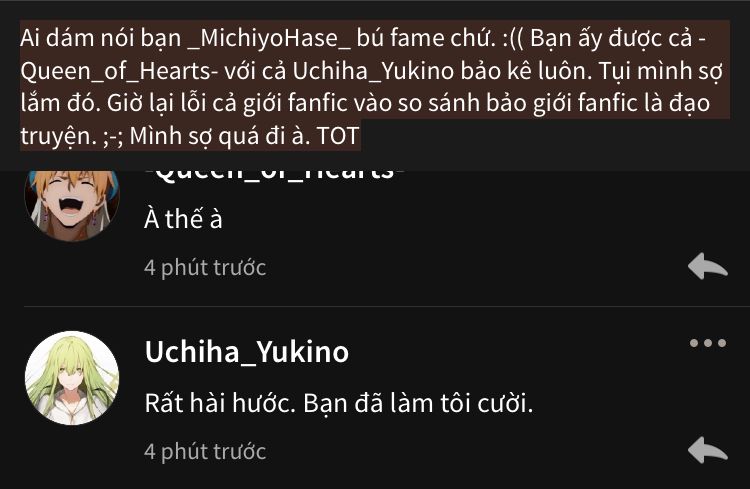
Task: Reply to the "À thế à" comment
Action: tap(707, 266)
